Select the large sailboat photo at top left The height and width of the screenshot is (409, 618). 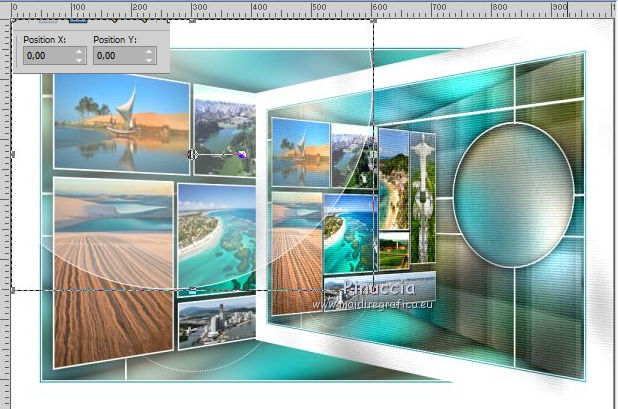pyautogui.click(x=121, y=122)
